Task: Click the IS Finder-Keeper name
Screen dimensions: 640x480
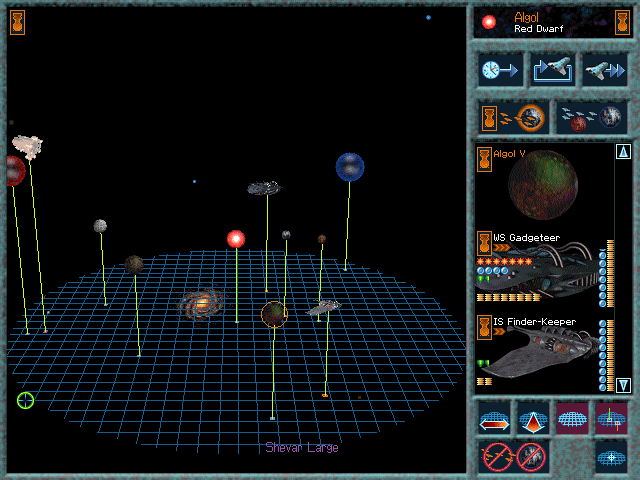Action: pos(535,322)
